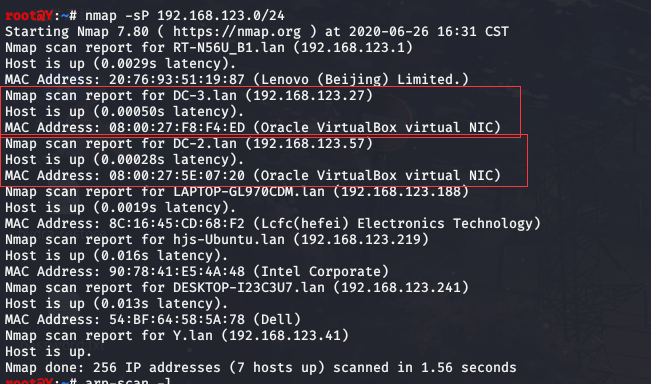The image size is (651, 384).
Task: Click the hjs-Ubuntu.lan hostname
Action: 229,240
